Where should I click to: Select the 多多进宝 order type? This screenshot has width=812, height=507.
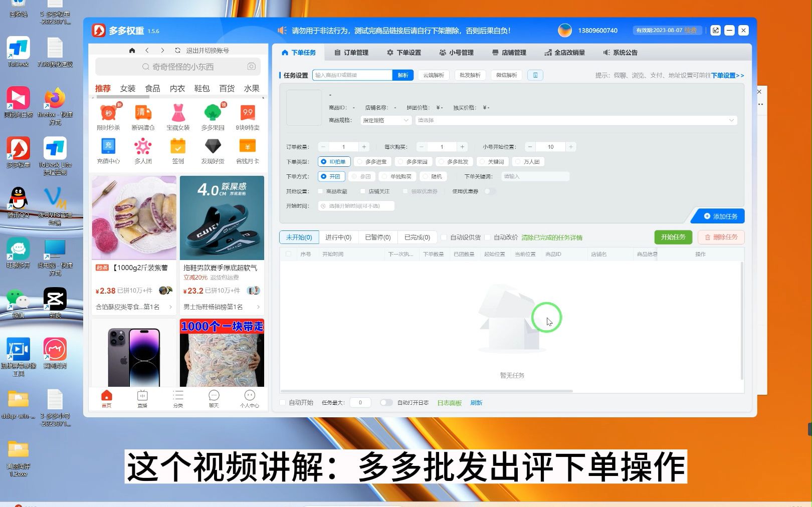point(372,162)
